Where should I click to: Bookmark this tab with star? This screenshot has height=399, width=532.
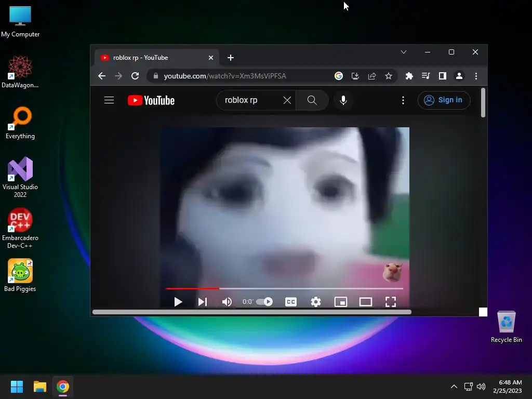click(x=389, y=76)
